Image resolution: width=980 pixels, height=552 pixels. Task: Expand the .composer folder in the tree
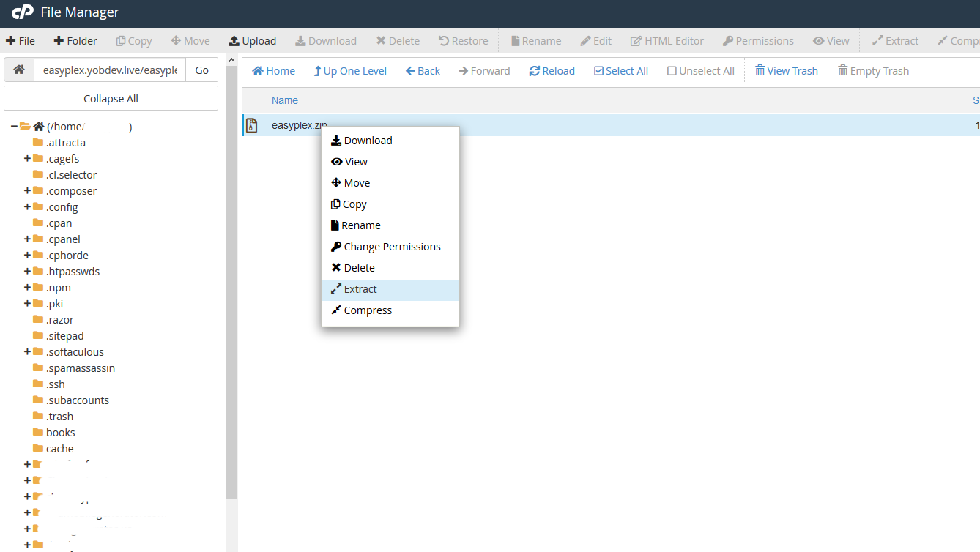pyautogui.click(x=26, y=190)
